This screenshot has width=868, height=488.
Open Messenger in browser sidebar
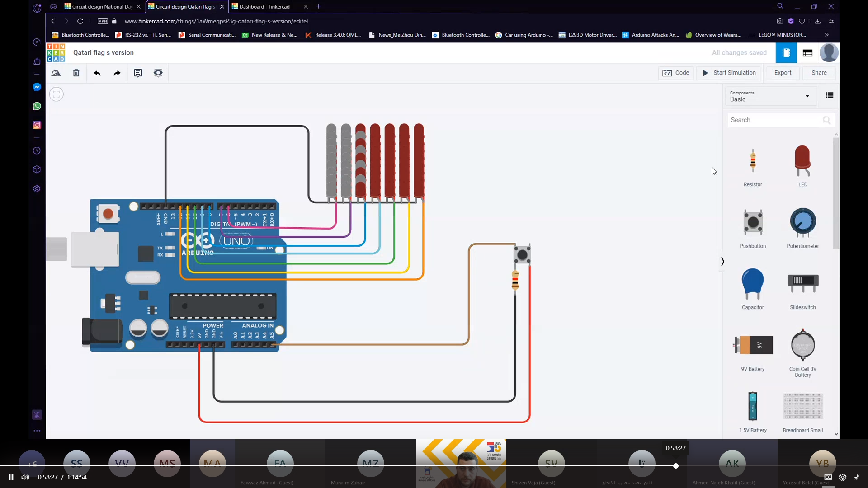click(x=37, y=87)
